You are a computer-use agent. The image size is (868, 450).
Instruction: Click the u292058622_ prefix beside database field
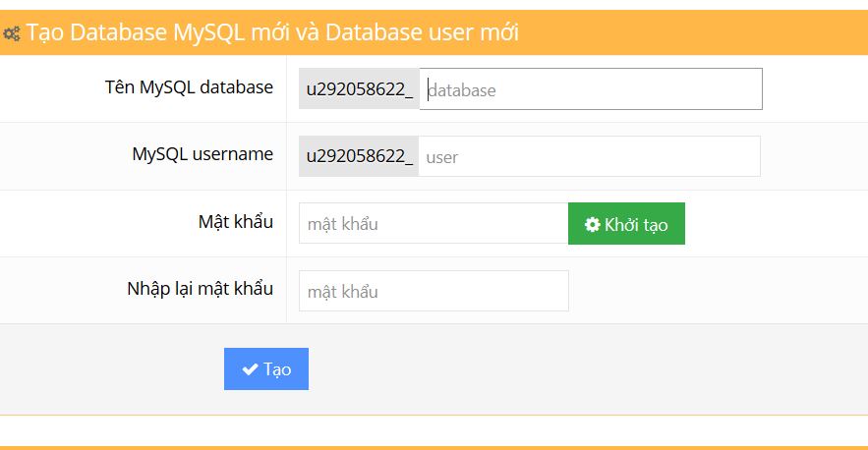359,89
